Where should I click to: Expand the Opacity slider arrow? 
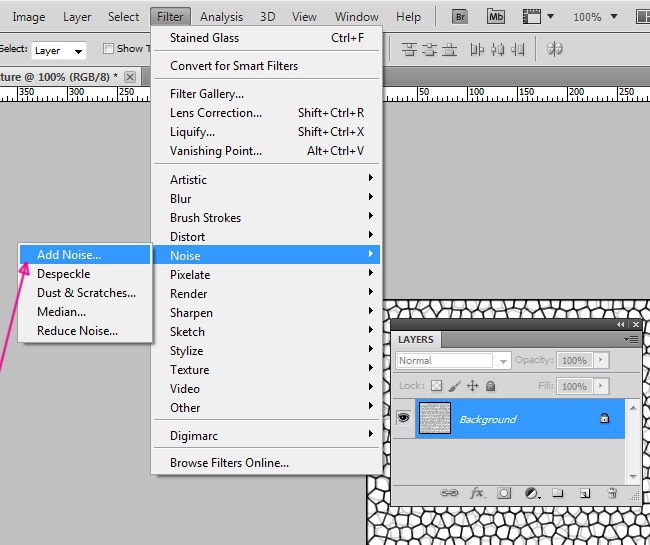(601, 360)
